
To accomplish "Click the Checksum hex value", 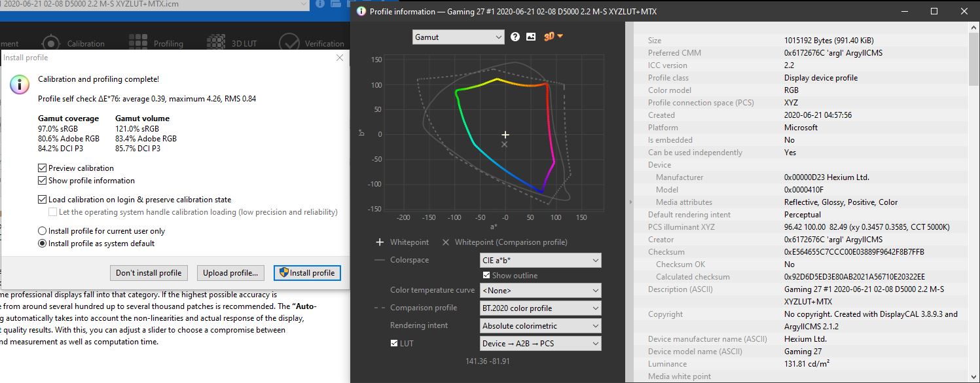I will (x=854, y=252).
